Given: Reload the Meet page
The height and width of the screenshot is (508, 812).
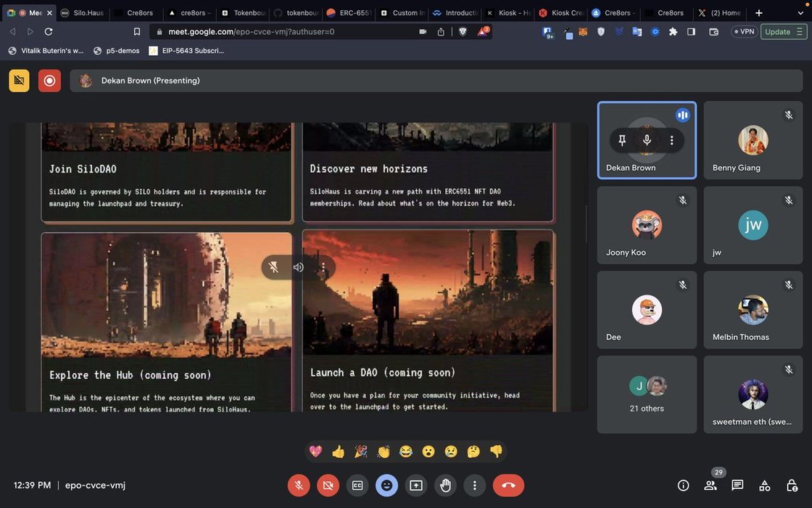Looking at the screenshot, I should (49, 32).
